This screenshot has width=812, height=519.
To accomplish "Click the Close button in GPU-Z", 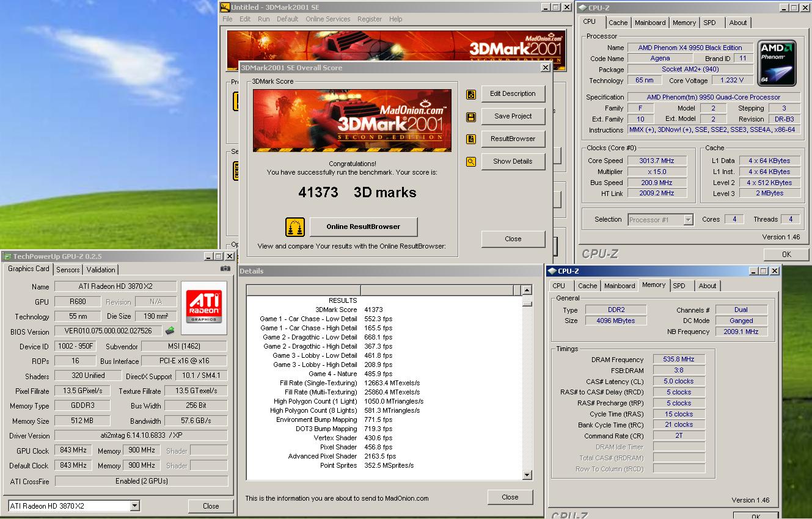I will pos(211,506).
